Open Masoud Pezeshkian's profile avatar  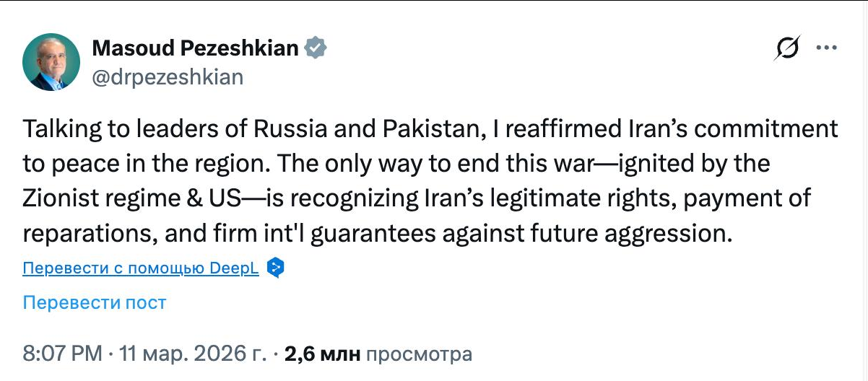(51, 61)
